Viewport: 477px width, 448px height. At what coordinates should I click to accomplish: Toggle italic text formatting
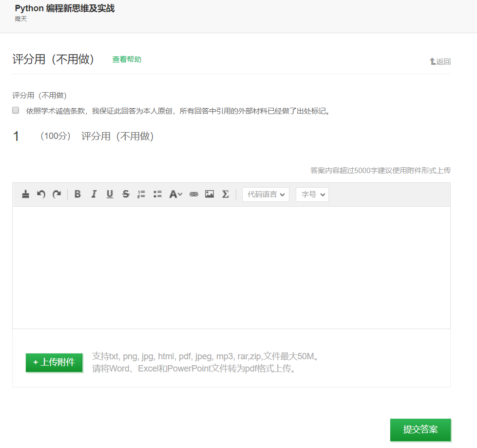pos(94,194)
